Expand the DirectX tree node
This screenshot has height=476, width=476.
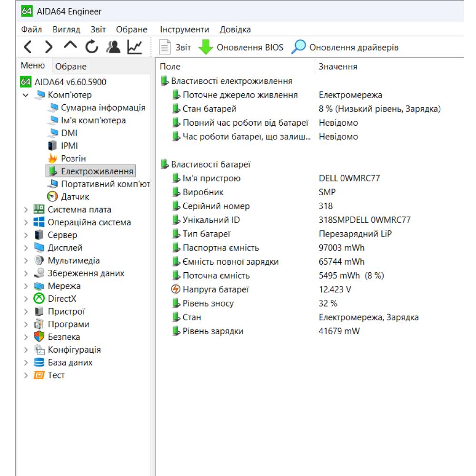click(x=26, y=298)
